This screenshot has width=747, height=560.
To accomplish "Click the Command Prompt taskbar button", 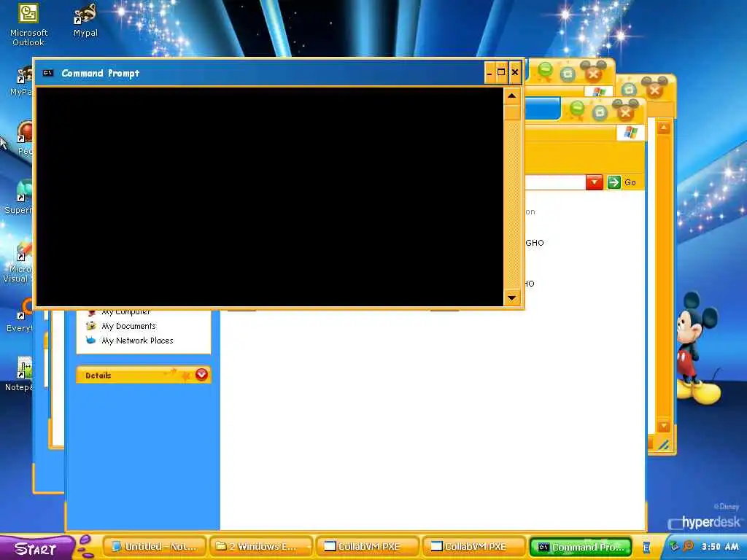I will (580, 547).
